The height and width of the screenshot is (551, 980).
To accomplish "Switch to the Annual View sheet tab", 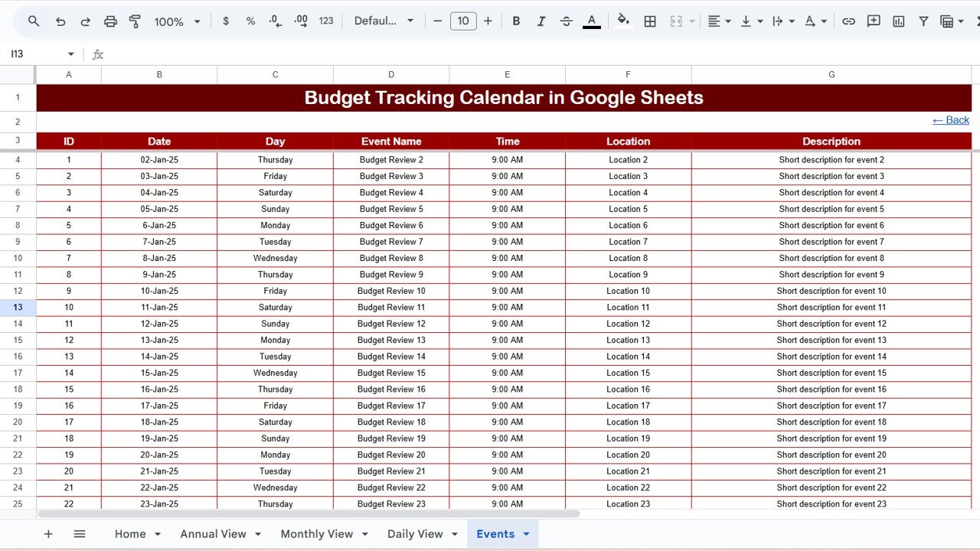I will coord(214,534).
